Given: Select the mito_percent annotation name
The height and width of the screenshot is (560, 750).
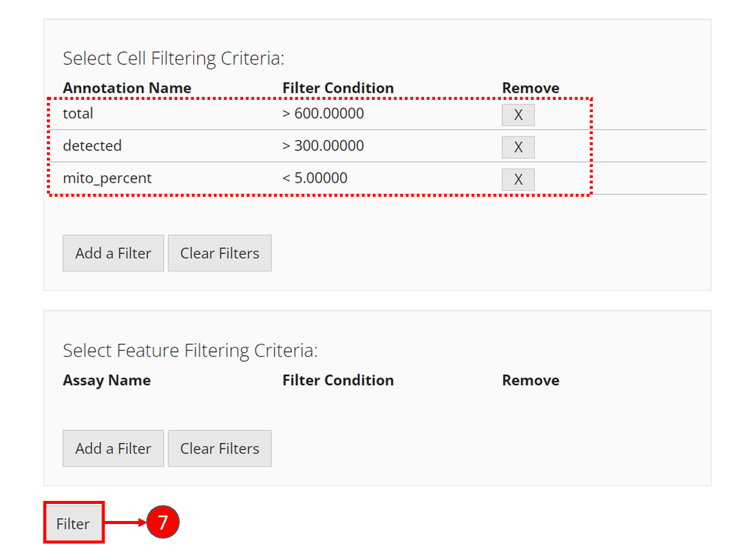Looking at the screenshot, I should [107, 178].
